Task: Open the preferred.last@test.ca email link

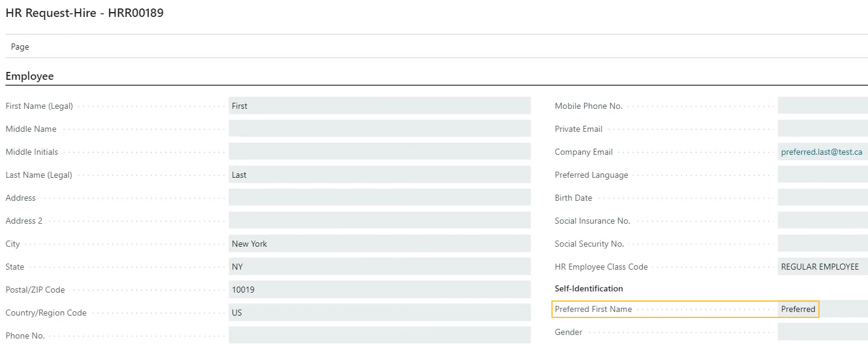Action: click(821, 152)
